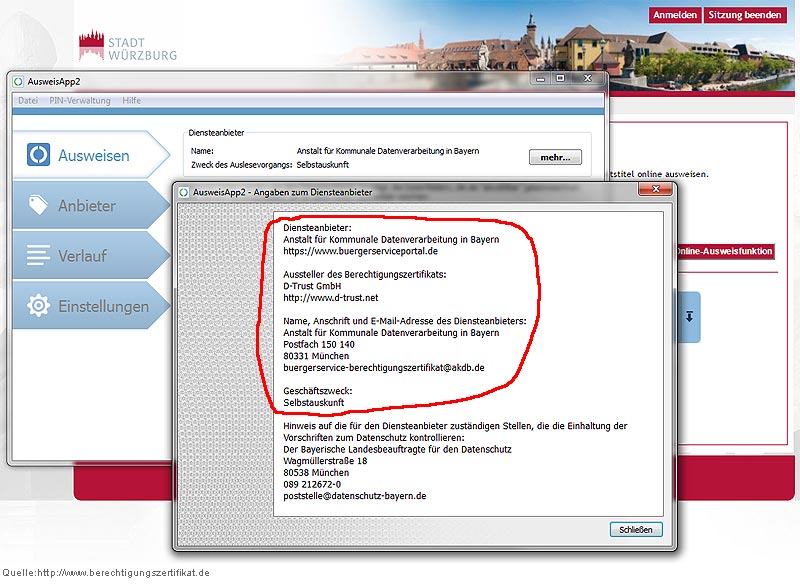
Task: Click the Einstellungen gear icon
Action: point(38,306)
